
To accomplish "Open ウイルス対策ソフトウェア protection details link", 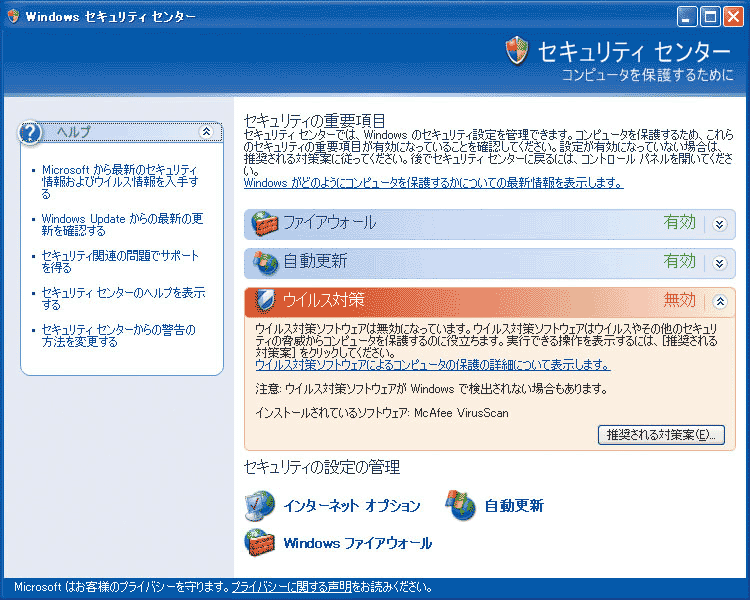I will [432, 365].
